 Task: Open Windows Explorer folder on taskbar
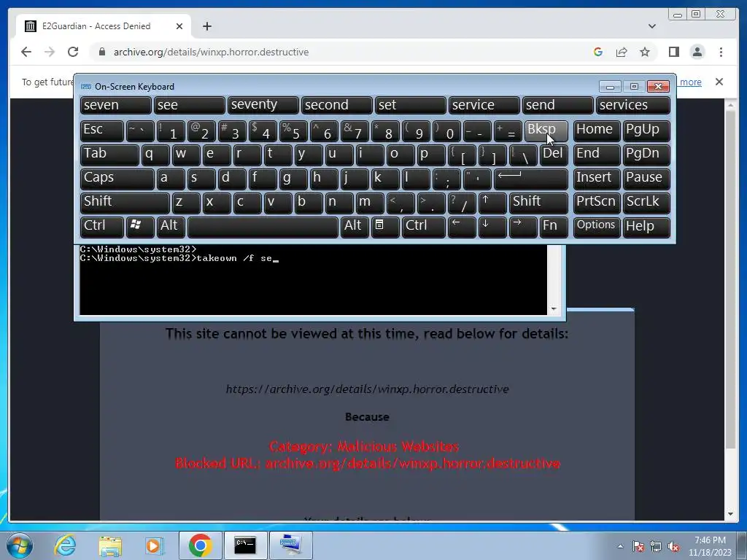pos(110,545)
